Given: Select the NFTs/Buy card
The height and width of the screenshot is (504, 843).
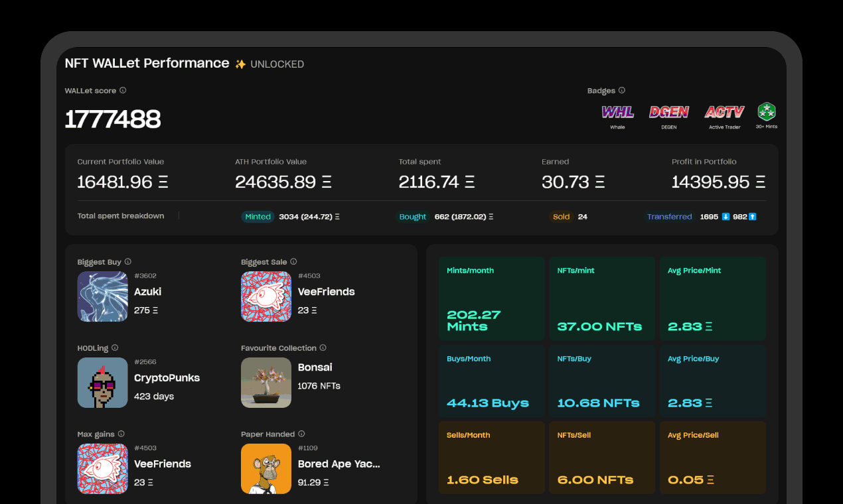Looking at the screenshot, I should (x=602, y=381).
